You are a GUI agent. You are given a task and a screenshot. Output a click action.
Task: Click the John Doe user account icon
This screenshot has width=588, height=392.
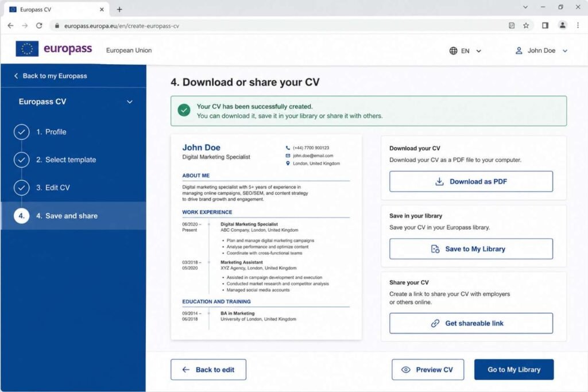click(519, 51)
